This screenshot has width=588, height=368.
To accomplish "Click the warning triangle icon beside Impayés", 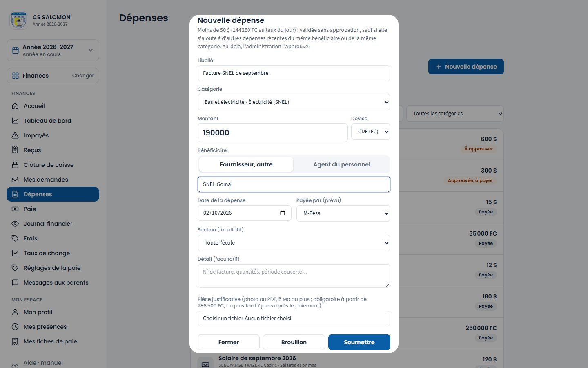I will point(15,135).
